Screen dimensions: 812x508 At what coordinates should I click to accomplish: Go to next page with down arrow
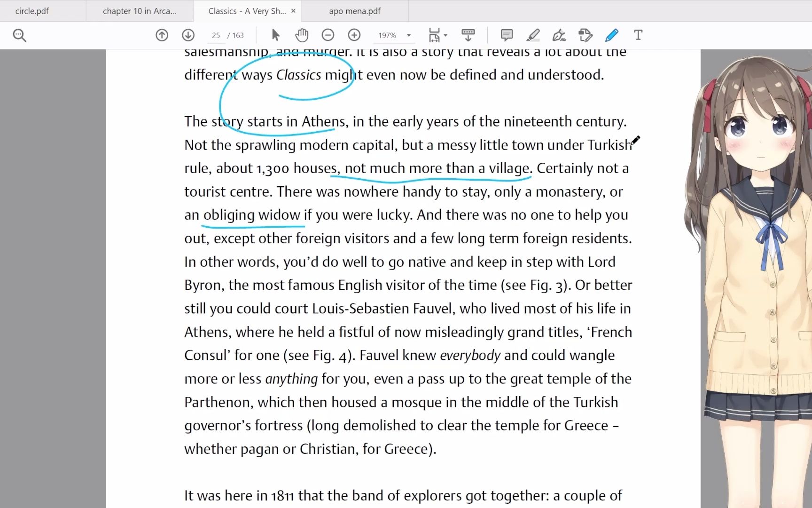188,35
